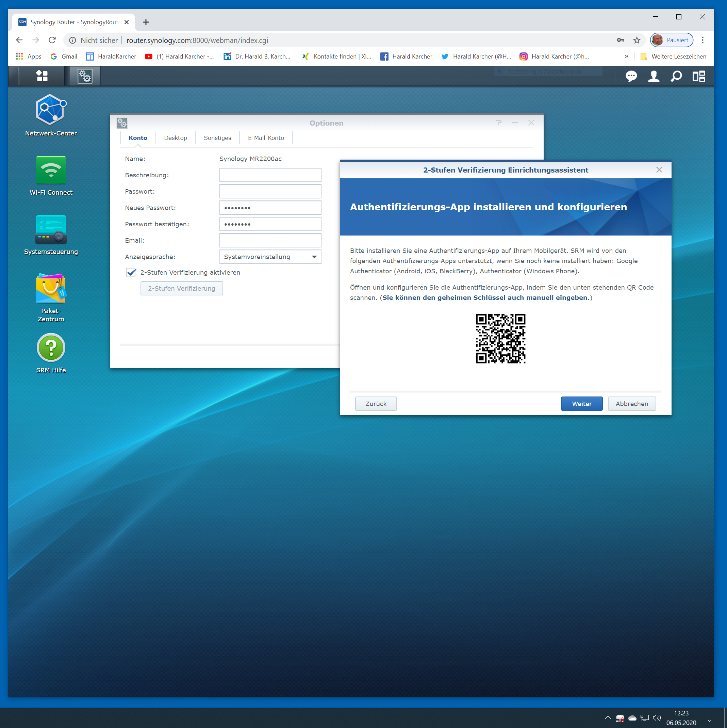Viewport: 727px width, 728px height.
Task: Click the manual secret key link
Action: coord(485,298)
